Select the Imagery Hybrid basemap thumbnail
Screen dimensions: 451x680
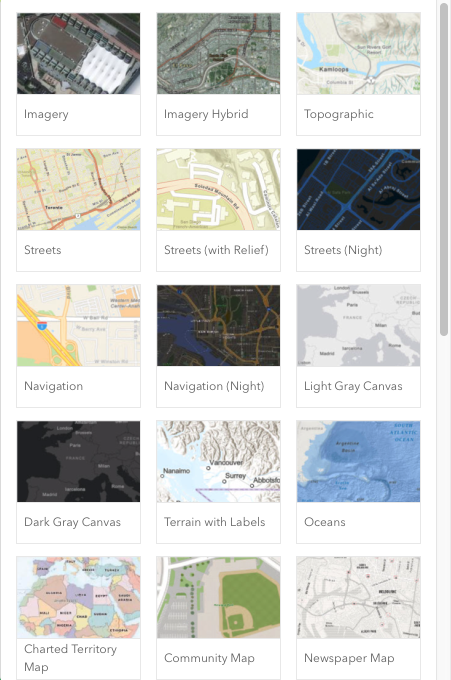[x=219, y=54]
